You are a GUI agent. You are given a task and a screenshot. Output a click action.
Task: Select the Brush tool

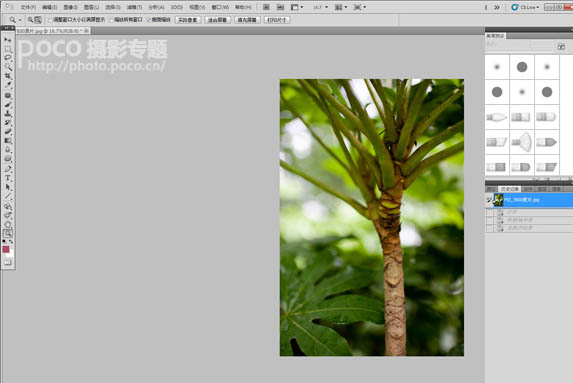(x=8, y=105)
